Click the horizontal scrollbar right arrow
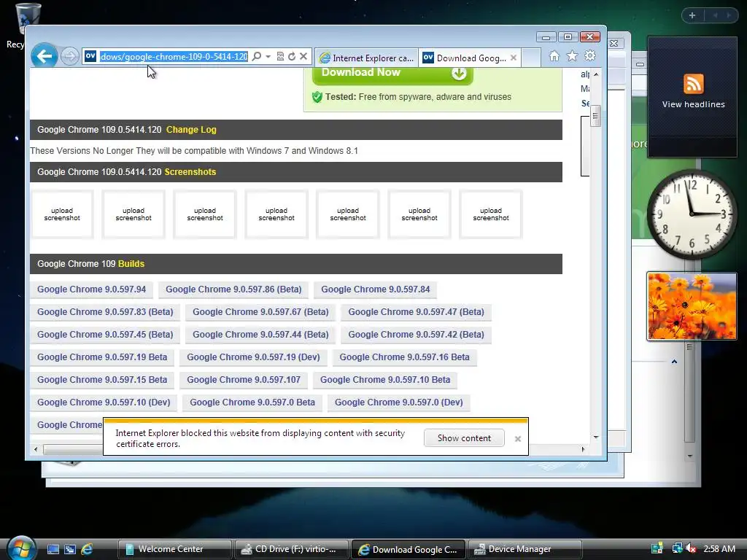The width and height of the screenshot is (747, 560). pyautogui.click(x=583, y=449)
